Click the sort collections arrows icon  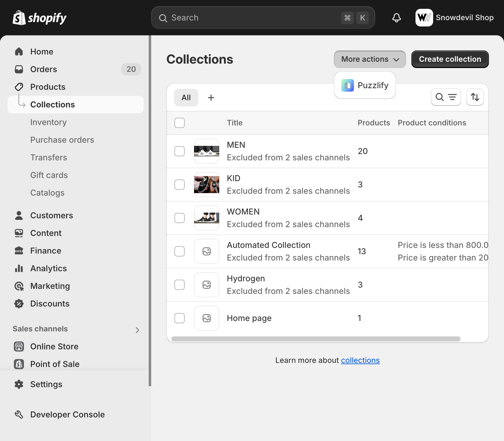475,97
